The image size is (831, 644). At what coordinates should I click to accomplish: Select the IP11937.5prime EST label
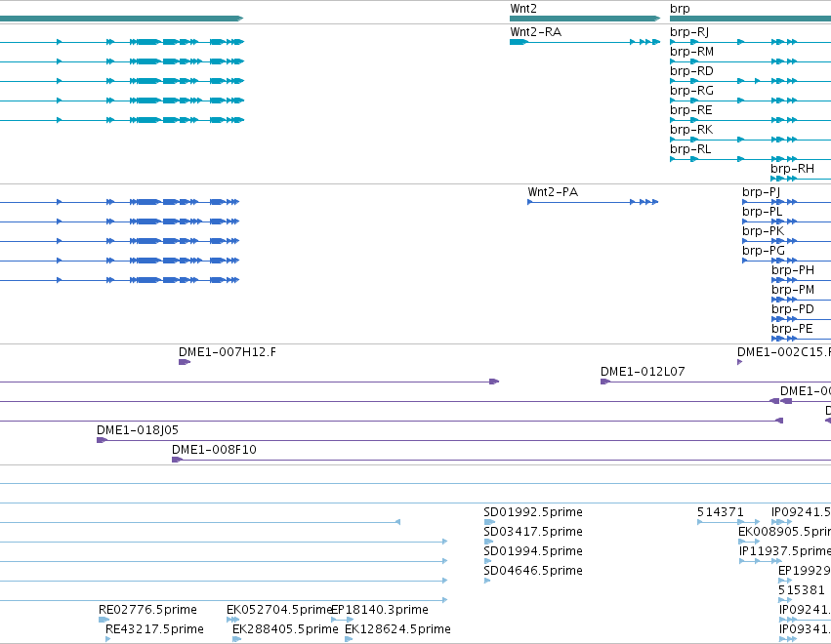(785, 551)
